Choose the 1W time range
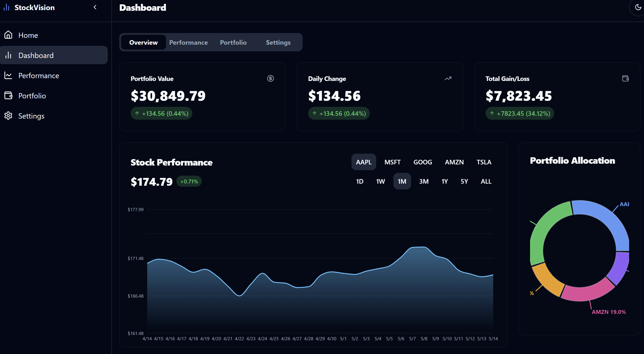The height and width of the screenshot is (354, 644). click(x=380, y=182)
